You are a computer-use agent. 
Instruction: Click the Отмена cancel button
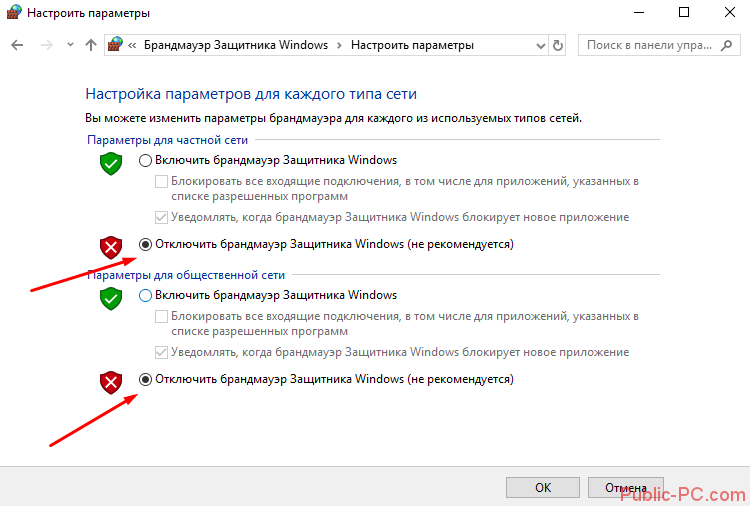tap(626, 487)
